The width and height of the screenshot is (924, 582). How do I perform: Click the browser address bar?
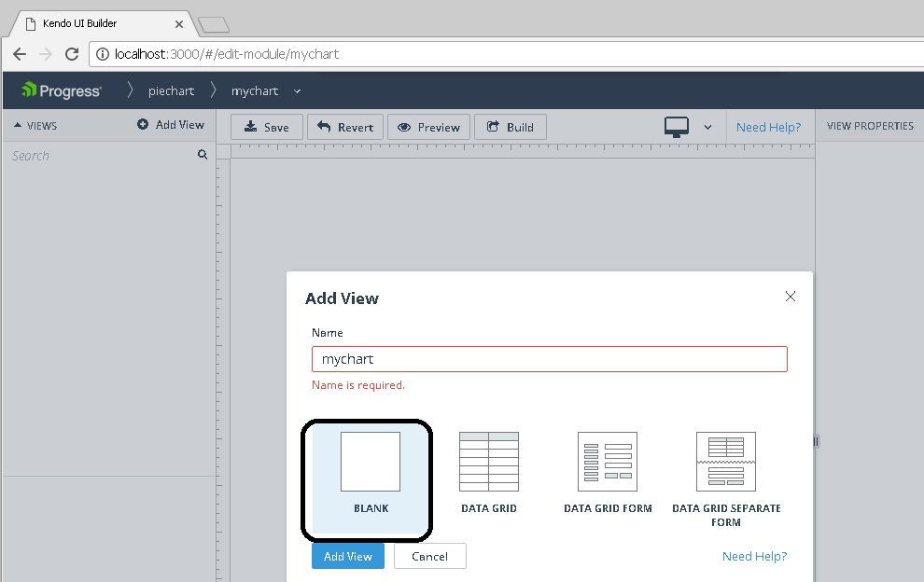(507, 54)
